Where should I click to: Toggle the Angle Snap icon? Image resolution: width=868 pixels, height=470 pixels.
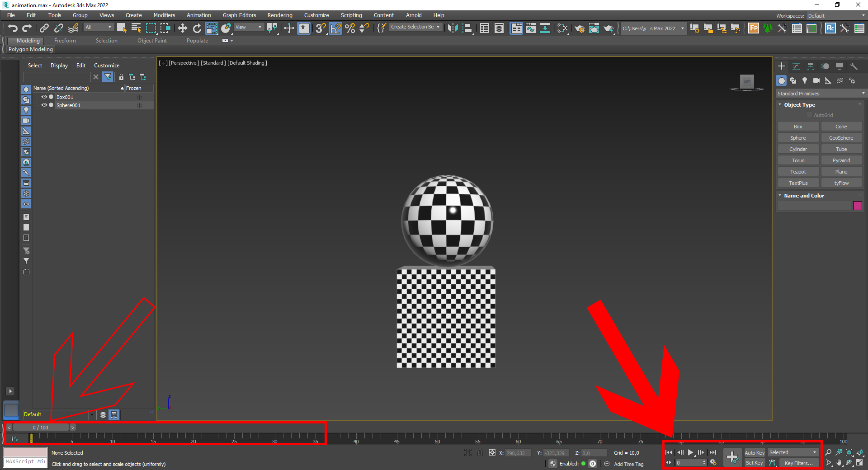(x=335, y=28)
